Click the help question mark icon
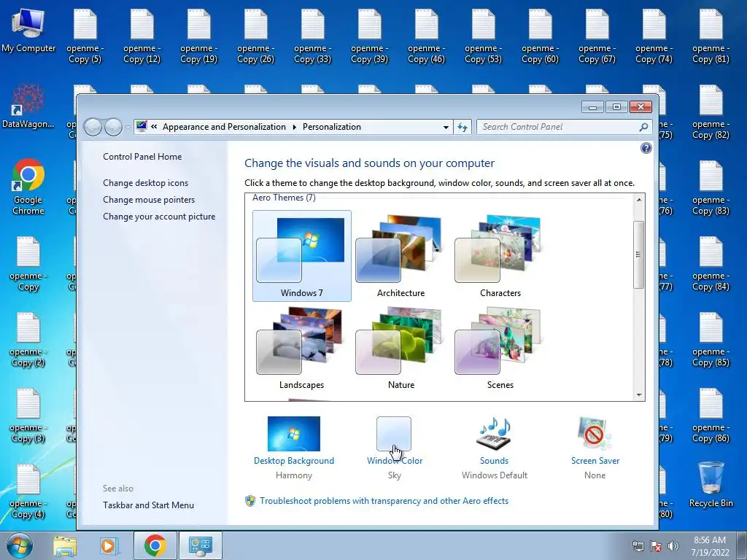This screenshot has width=747, height=560. point(646,148)
